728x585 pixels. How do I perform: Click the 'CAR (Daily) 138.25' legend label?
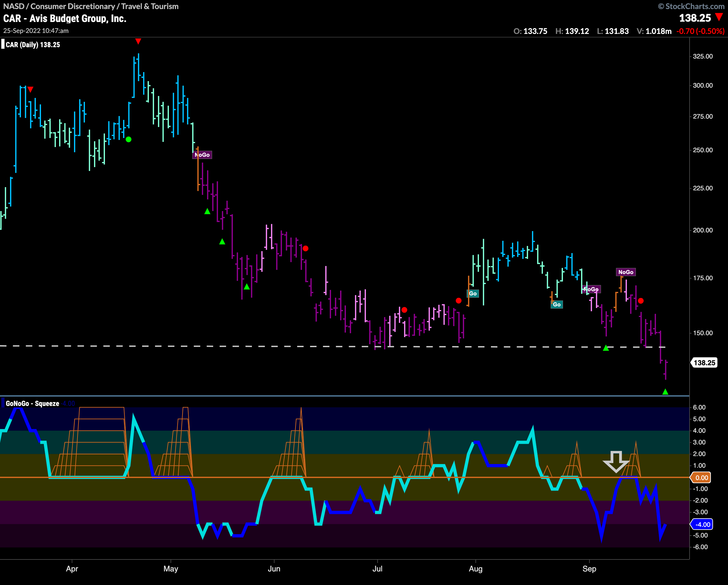[33, 45]
